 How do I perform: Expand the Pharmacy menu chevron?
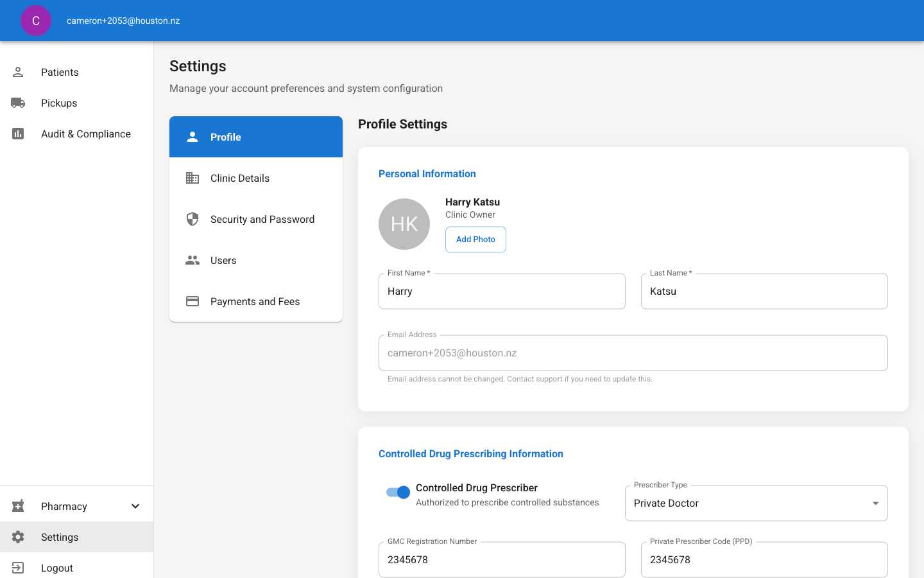[x=135, y=506]
